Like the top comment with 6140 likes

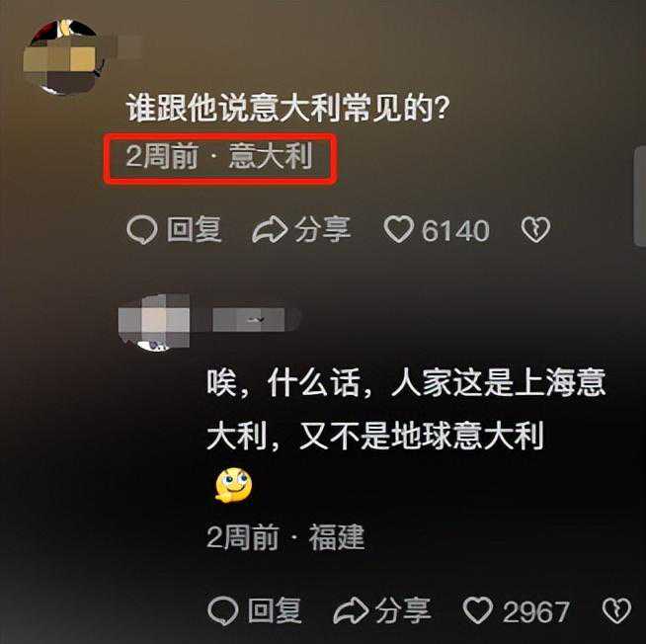tap(398, 229)
